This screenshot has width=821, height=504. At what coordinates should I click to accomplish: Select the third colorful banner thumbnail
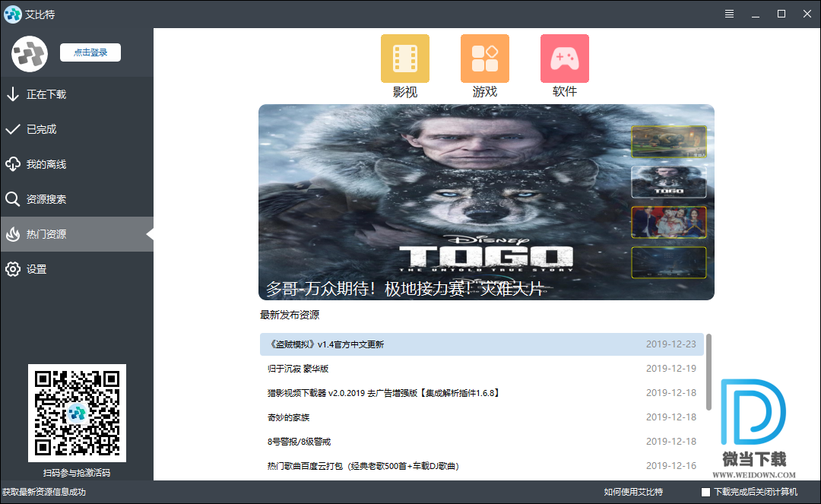pyautogui.click(x=669, y=223)
